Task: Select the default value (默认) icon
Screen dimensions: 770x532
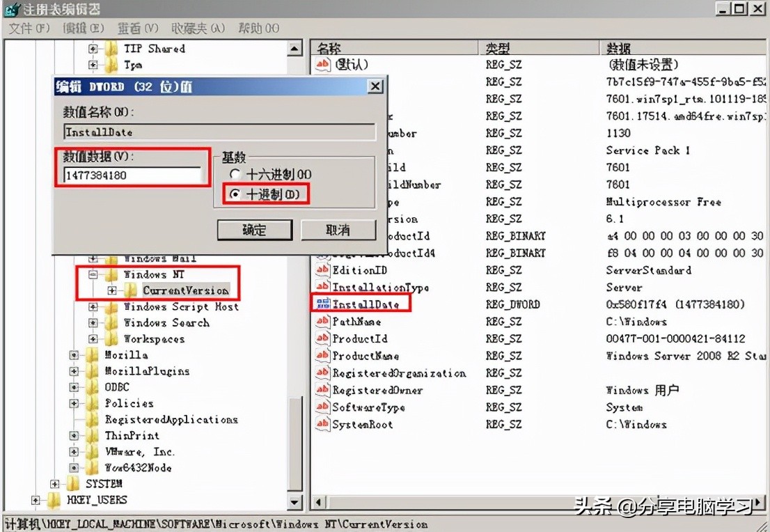Action: (x=321, y=64)
